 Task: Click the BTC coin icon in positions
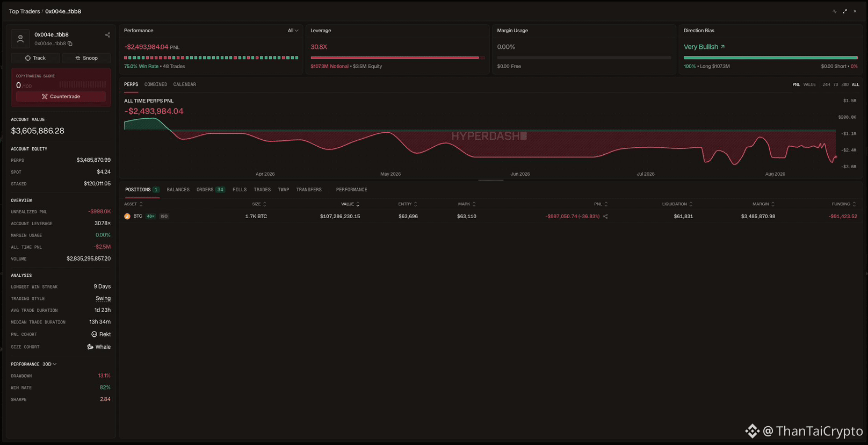[x=127, y=217]
